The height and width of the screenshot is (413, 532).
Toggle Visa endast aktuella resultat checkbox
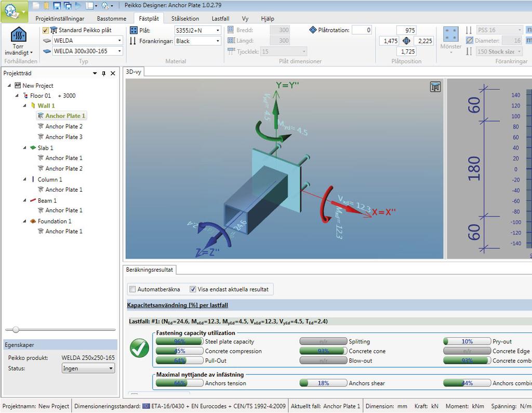point(193,289)
